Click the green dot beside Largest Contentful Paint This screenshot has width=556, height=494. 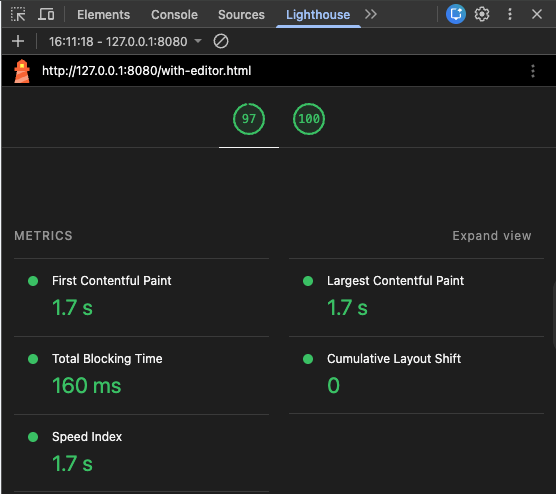308,281
